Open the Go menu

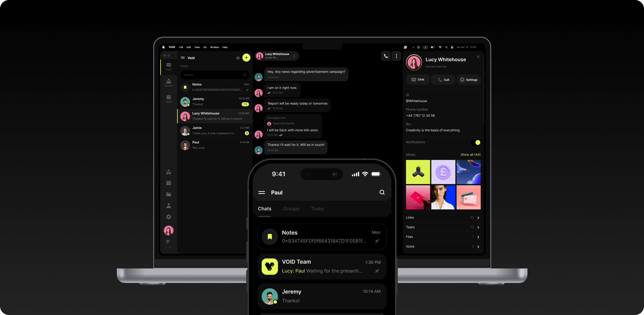tap(205, 47)
